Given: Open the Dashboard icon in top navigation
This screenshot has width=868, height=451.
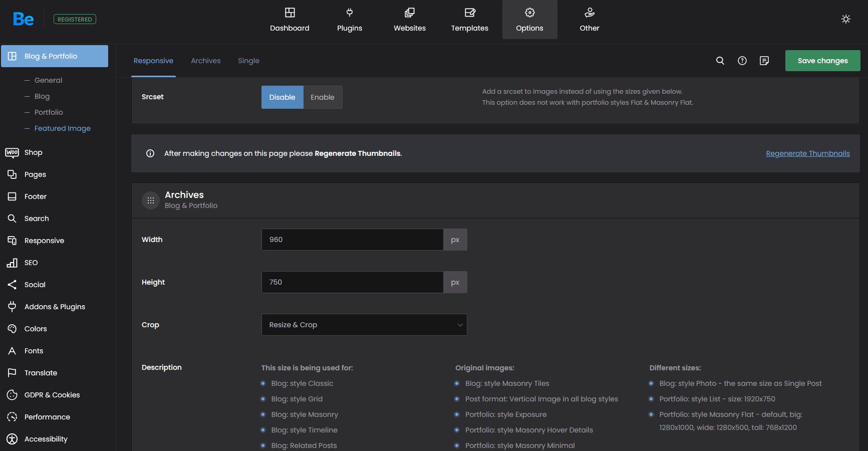Looking at the screenshot, I should coord(290,13).
